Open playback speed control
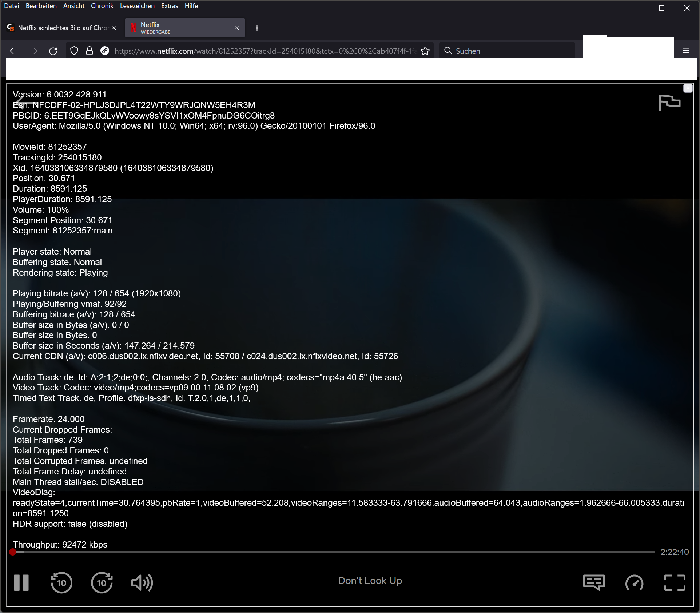Image resolution: width=700 pixels, height=613 pixels. pyautogui.click(x=634, y=583)
